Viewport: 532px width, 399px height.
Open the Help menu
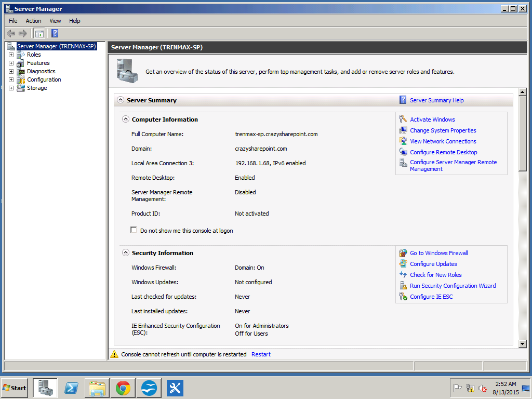[x=75, y=21]
